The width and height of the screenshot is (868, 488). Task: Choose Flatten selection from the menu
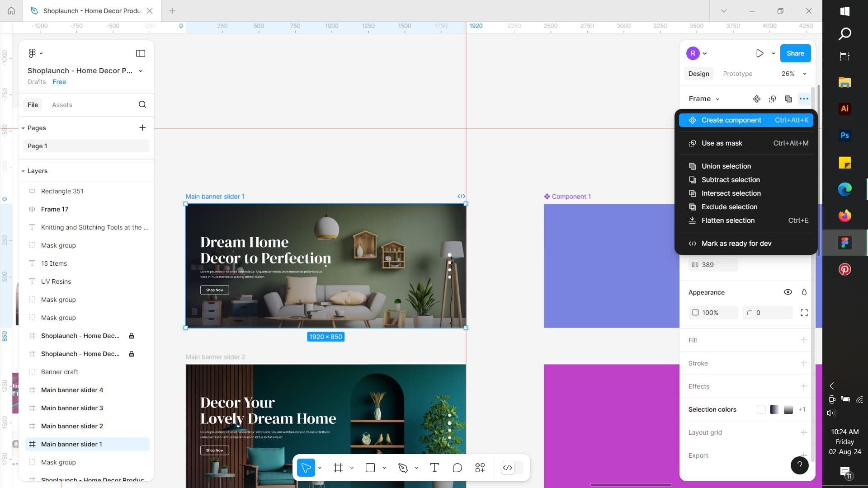[x=746, y=221]
